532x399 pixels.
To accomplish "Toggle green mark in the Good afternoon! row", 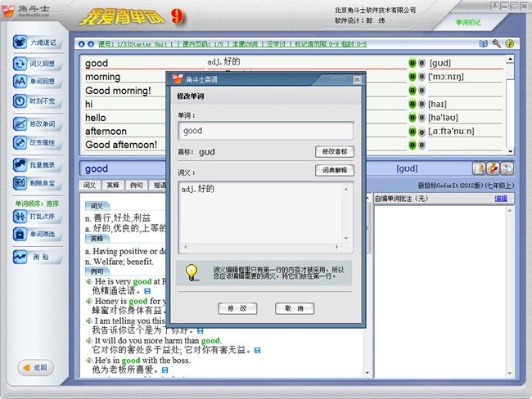I will [413, 145].
